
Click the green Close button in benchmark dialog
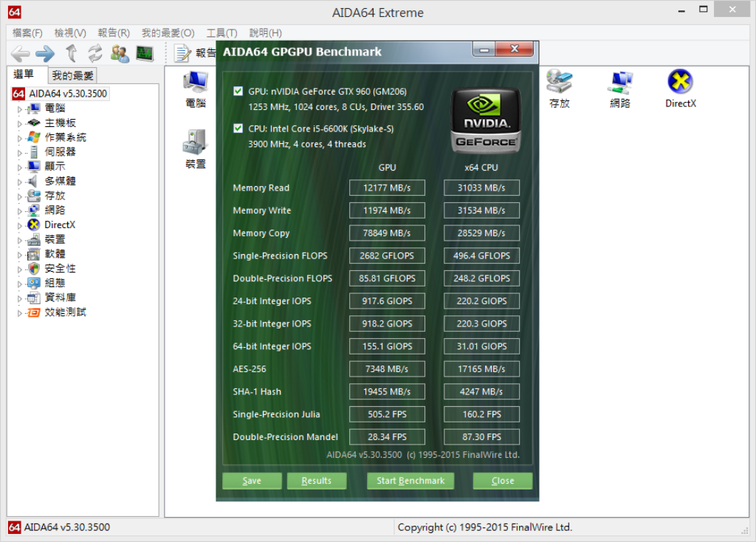point(502,481)
